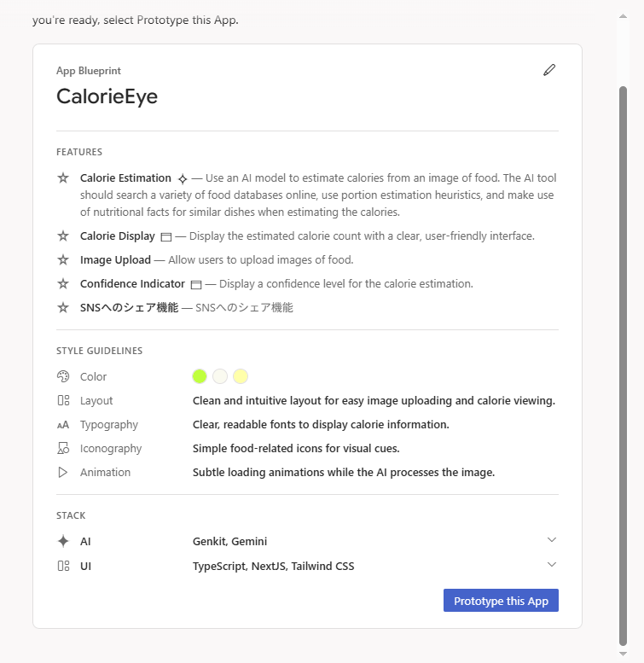The image size is (644, 663).
Task: Click the Color label in Style Guidelines
Action: [x=93, y=376]
